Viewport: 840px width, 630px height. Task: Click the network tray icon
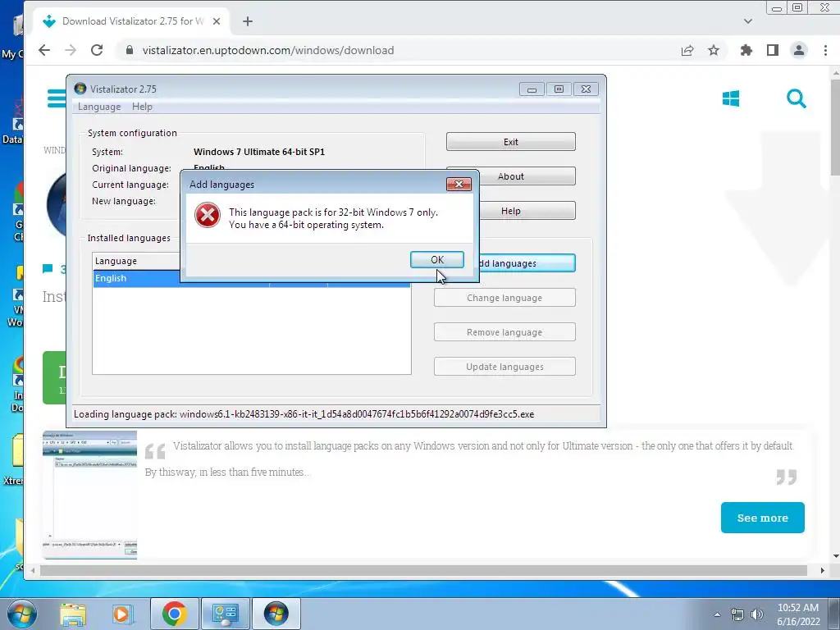click(737, 614)
